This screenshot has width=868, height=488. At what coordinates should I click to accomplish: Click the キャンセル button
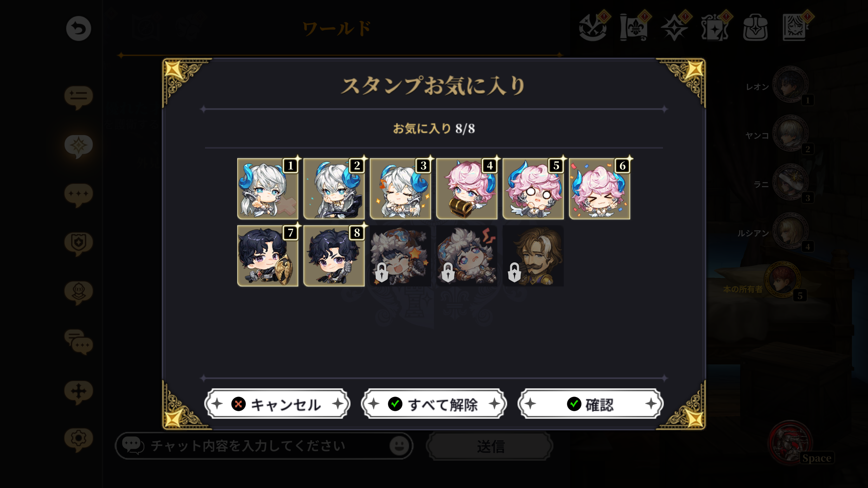click(277, 404)
